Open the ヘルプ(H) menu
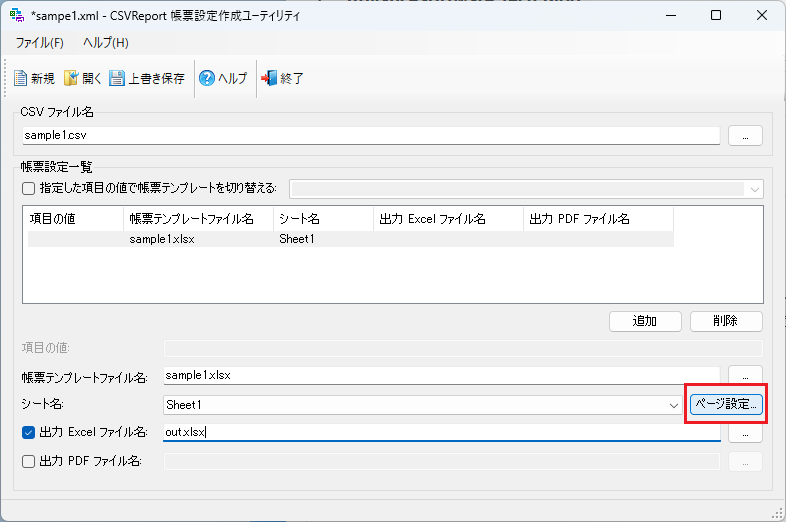 pos(106,43)
